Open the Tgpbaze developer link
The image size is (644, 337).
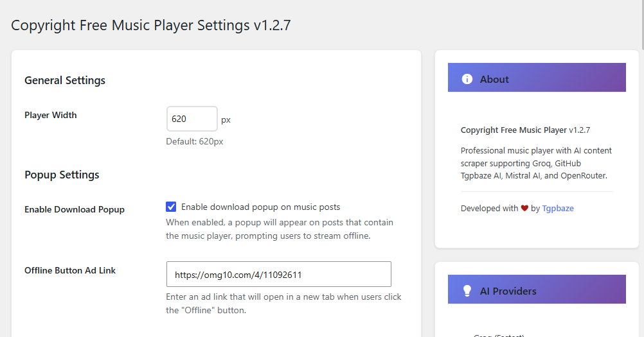[x=558, y=208]
